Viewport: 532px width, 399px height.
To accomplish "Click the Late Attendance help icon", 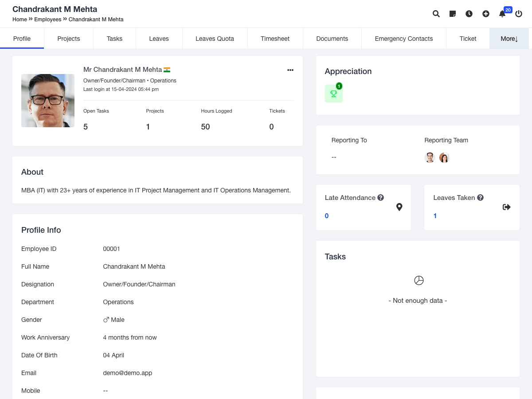I will coord(380,198).
